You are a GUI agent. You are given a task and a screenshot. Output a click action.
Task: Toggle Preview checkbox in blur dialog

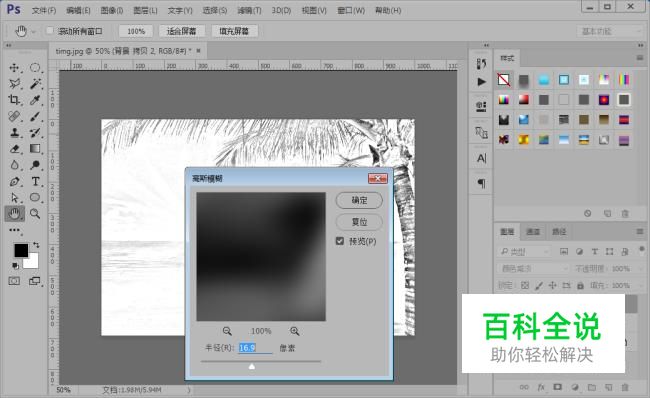tap(340, 241)
